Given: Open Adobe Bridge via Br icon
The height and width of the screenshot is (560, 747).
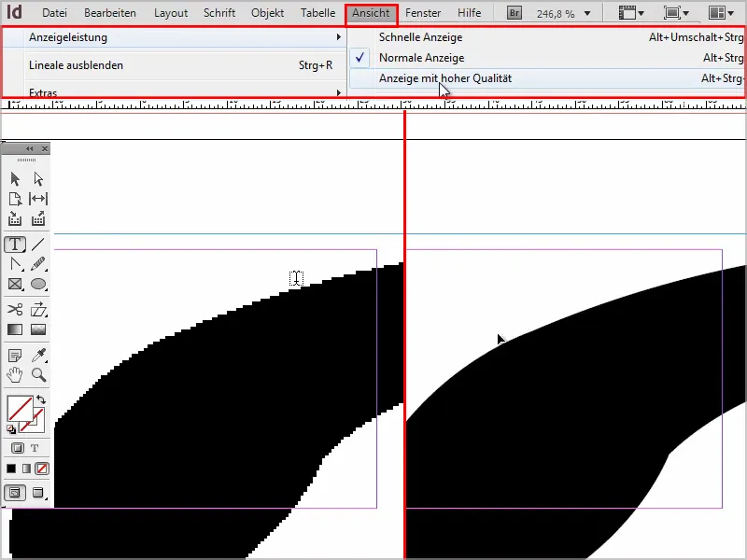Looking at the screenshot, I should coord(514,13).
